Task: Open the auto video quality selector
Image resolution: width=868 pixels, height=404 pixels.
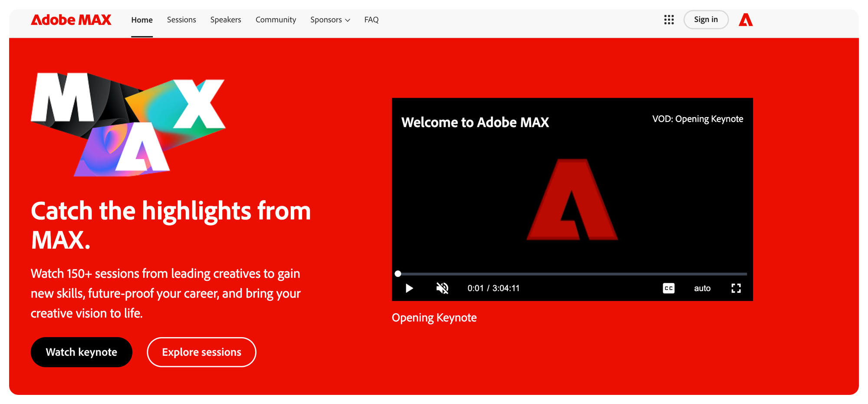Action: pyautogui.click(x=702, y=288)
